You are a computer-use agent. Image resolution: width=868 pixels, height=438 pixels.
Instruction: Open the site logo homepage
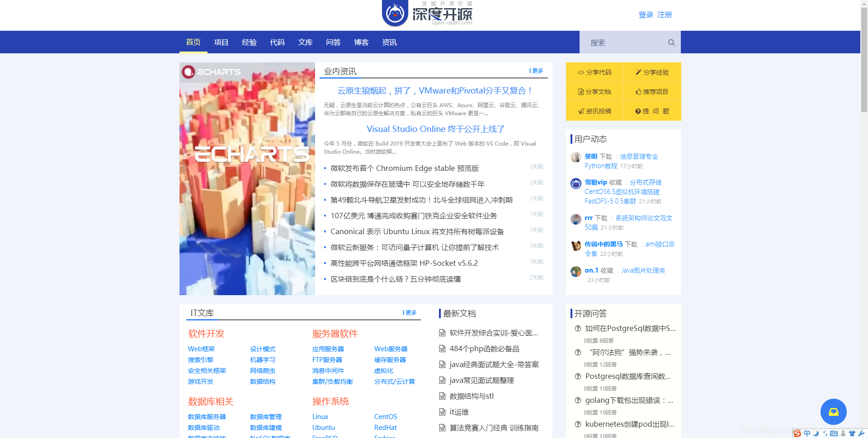427,14
